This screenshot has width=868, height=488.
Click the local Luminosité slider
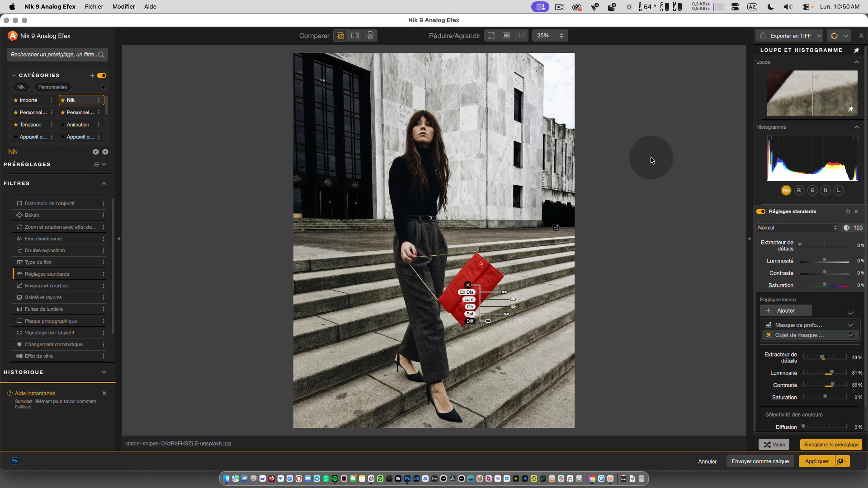(825, 373)
